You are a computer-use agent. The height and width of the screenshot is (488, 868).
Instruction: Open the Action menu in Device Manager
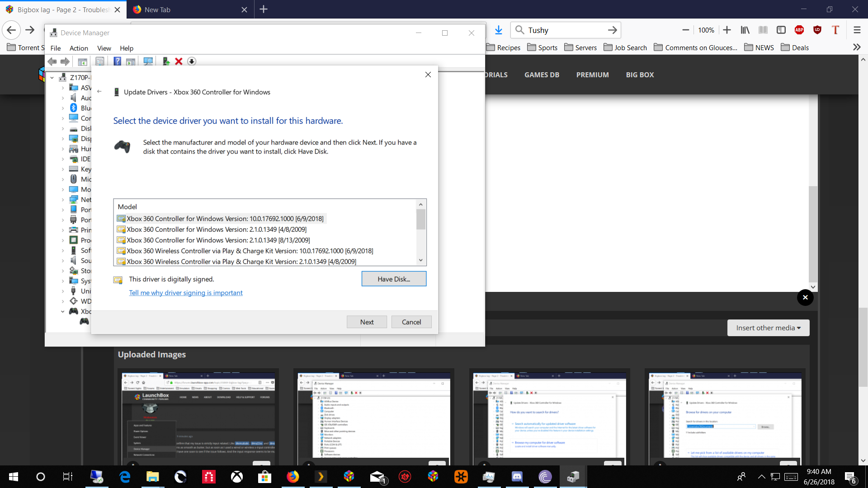[79, 48]
